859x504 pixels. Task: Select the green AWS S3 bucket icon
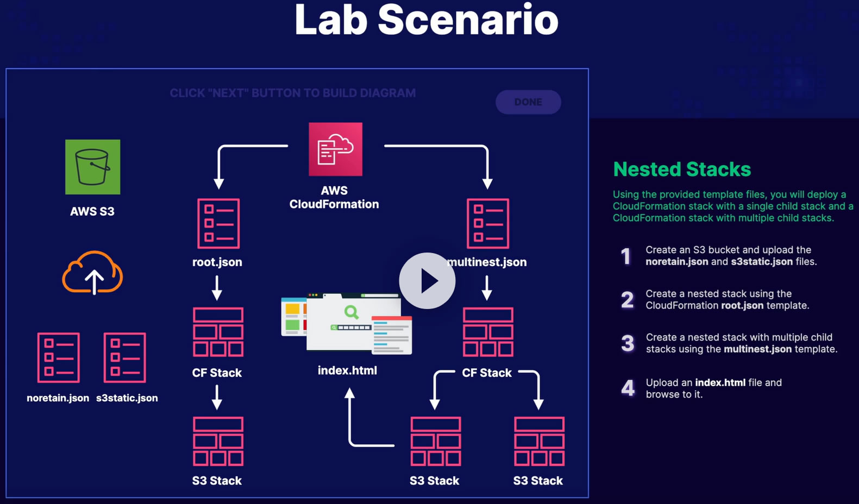click(x=93, y=167)
